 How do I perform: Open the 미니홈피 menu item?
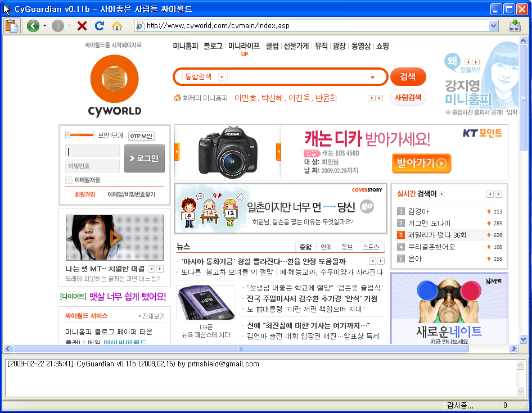185,46
